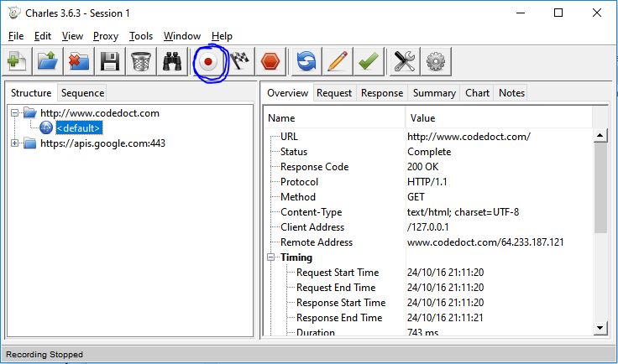Open Settings with the gear icon
The width and height of the screenshot is (618, 364).
(x=436, y=61)
